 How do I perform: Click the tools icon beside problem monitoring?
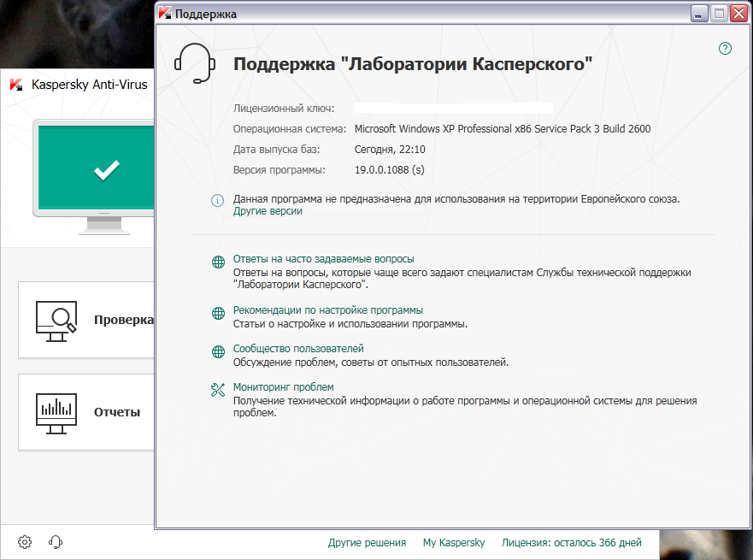pyautogui.click(x=218, y=390)
